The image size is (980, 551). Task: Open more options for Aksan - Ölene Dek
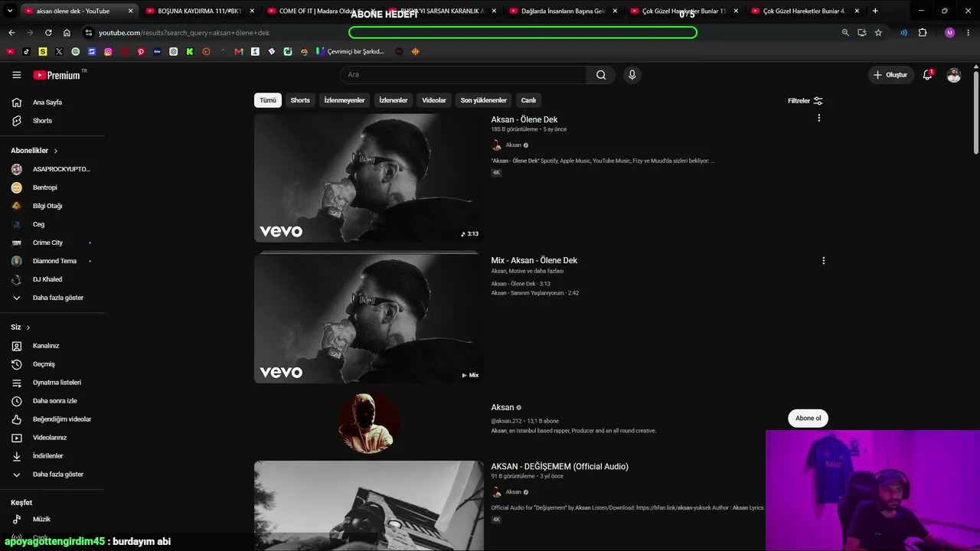tap(819, 118)
